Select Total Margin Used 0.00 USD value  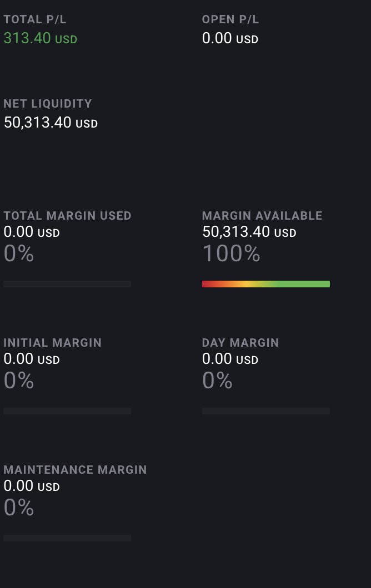[32, 232]
